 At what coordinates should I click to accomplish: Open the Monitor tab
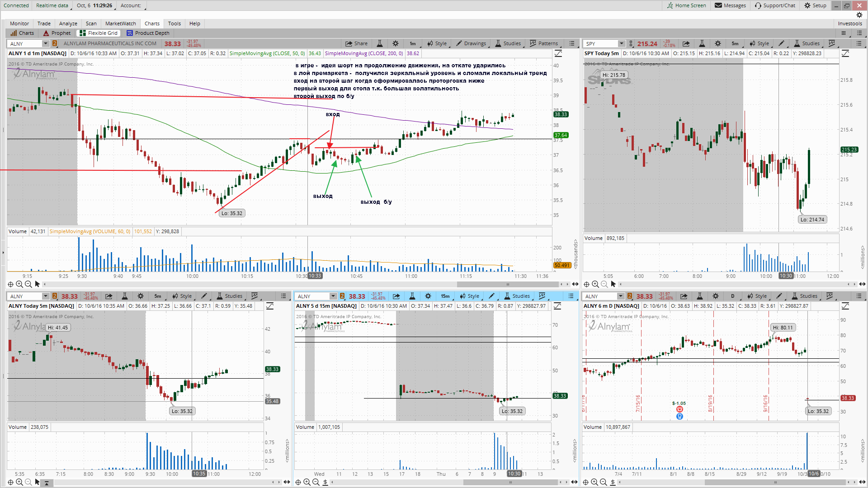coord(19,23)
